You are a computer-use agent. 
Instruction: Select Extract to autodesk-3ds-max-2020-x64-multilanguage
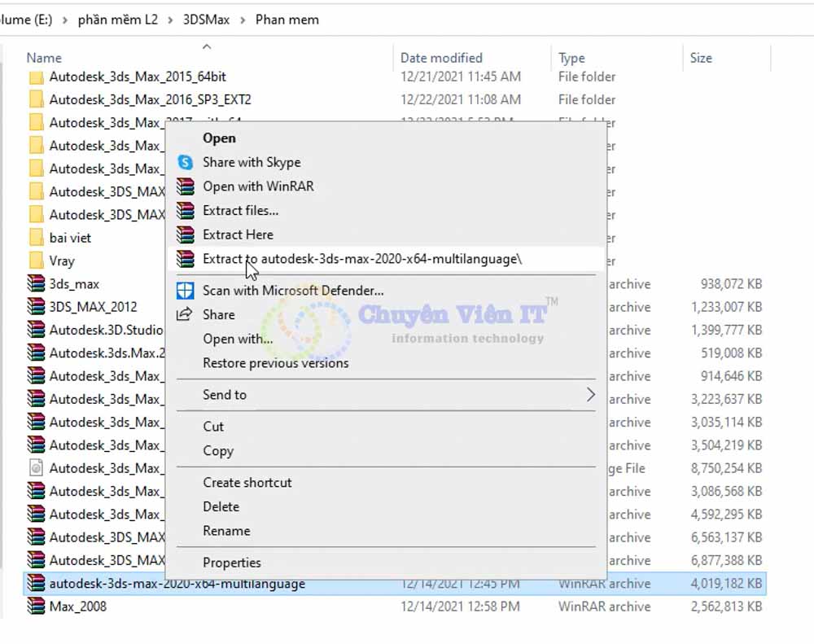pyautogui.click(x=361, y=259)
